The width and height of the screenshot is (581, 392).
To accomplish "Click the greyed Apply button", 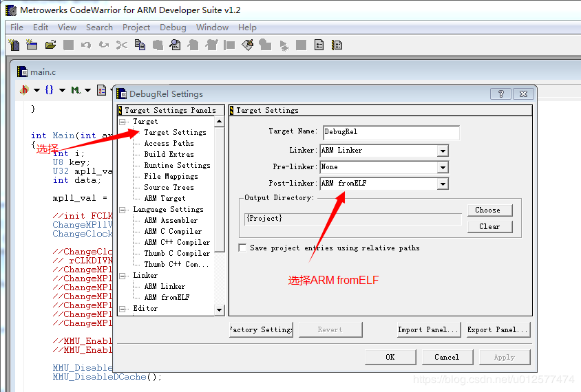I will click(x=505, y=357).
